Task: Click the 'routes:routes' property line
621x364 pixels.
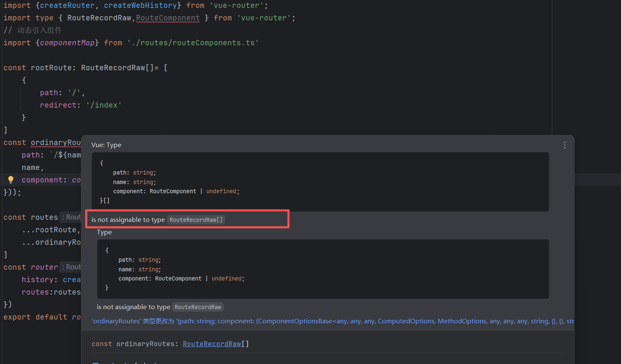Action: (x=51, y=292)
